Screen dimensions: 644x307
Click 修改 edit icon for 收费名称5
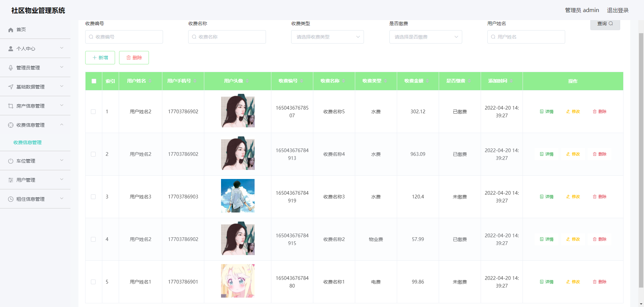[x=568, y=112]
